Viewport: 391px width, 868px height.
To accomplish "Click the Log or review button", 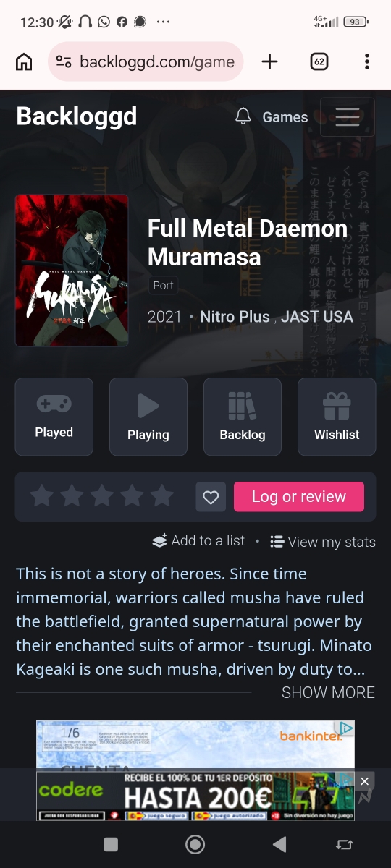I will point(299,497).
